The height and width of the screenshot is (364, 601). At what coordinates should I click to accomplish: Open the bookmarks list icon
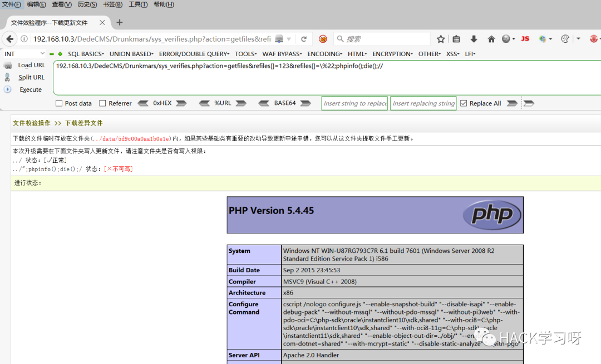456,39
